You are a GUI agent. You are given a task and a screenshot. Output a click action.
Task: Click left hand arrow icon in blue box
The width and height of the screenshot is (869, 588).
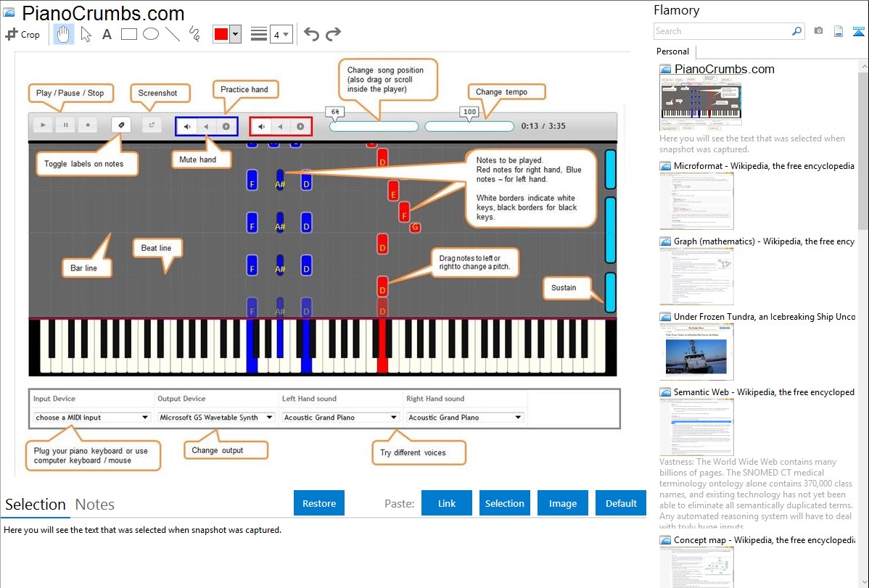click(x=206, y=126)
